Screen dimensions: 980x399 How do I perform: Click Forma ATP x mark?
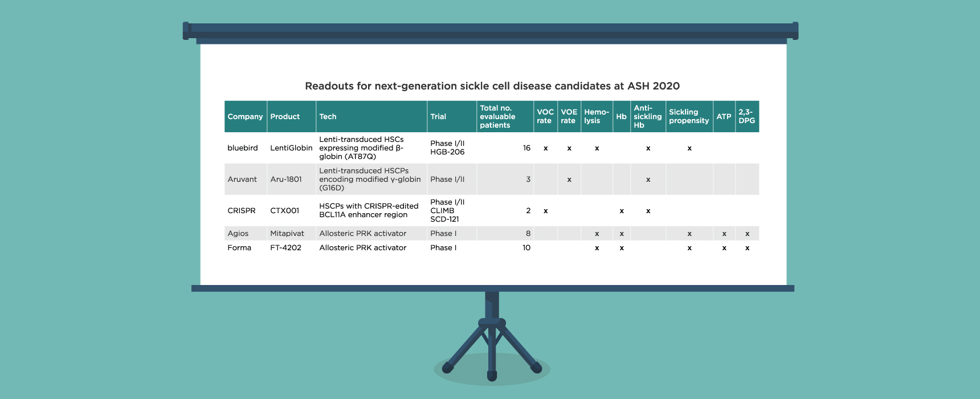[x=724, y=249]
